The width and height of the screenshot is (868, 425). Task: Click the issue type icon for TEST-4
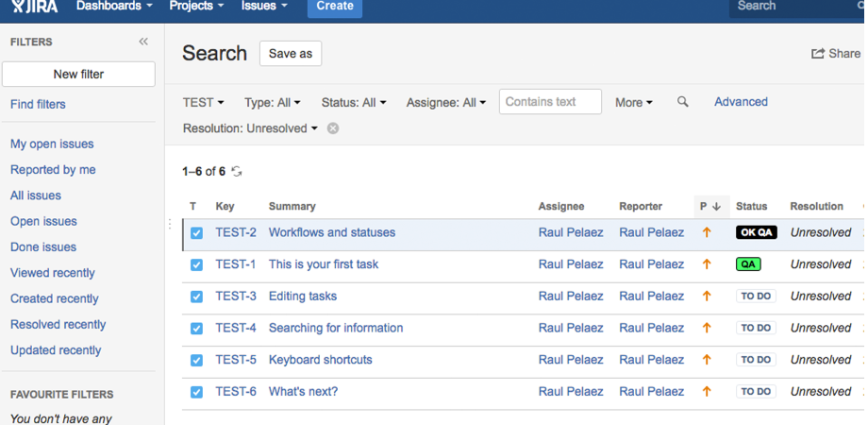pyautogui.click(x=196, y=329)
